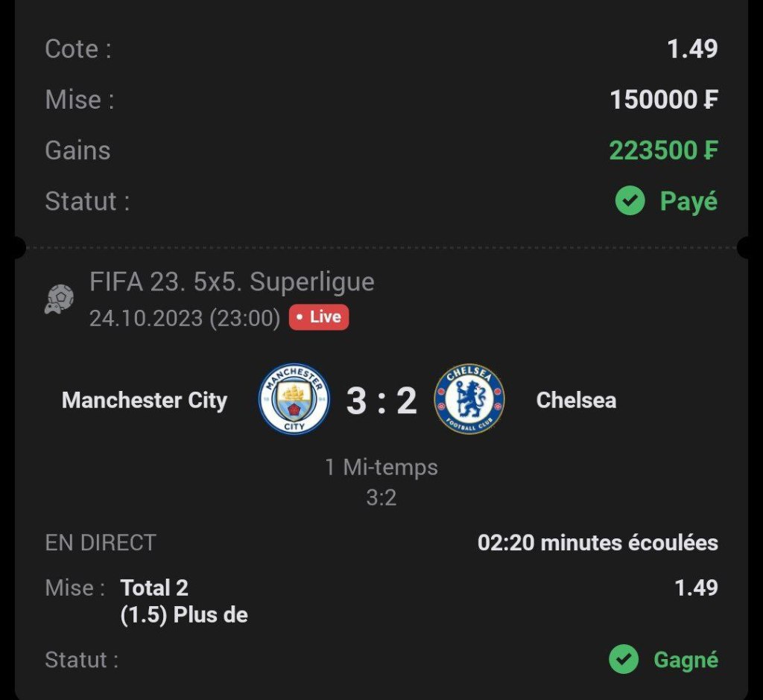
Task: Select the Chelsea team name
Action: click(x=576, y=401)
